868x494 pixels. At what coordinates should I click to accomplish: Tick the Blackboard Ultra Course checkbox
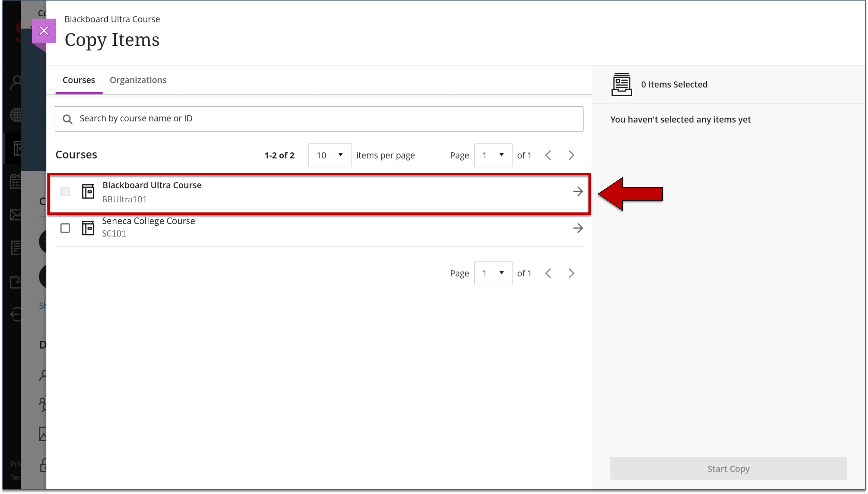[x=65, y=191]
